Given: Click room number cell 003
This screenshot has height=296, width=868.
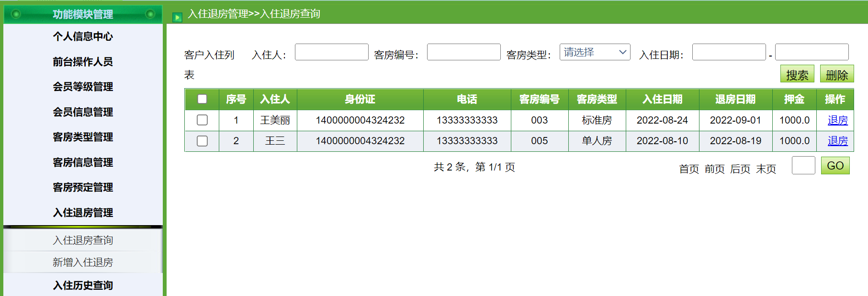Looking at the screenshot, I should point(540,120).
